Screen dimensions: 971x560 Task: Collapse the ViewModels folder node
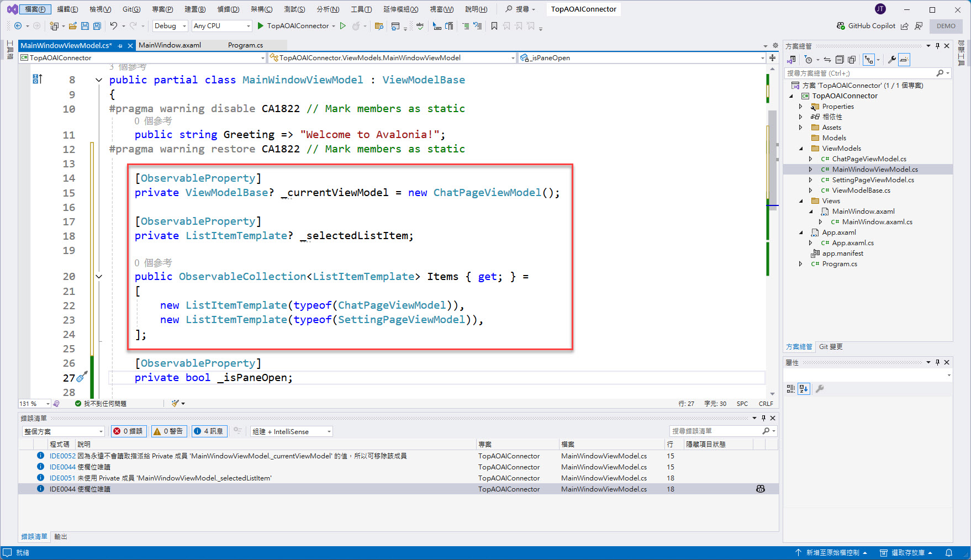[x=800, y=149]
